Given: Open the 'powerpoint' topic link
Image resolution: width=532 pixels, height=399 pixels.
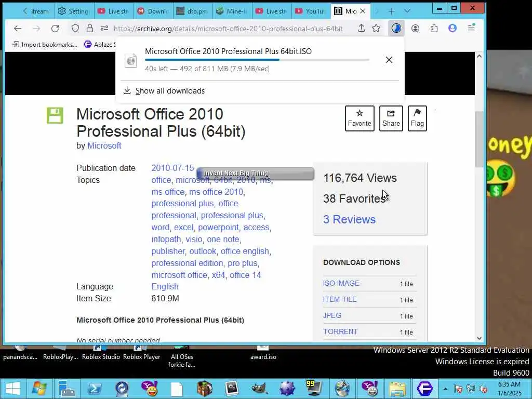Looking at the screenshot, I should pos(219,228).
